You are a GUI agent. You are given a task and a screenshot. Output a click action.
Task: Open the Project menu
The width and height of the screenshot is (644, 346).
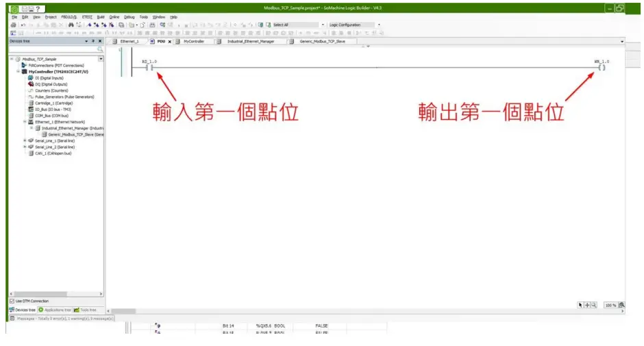point(51,17)
